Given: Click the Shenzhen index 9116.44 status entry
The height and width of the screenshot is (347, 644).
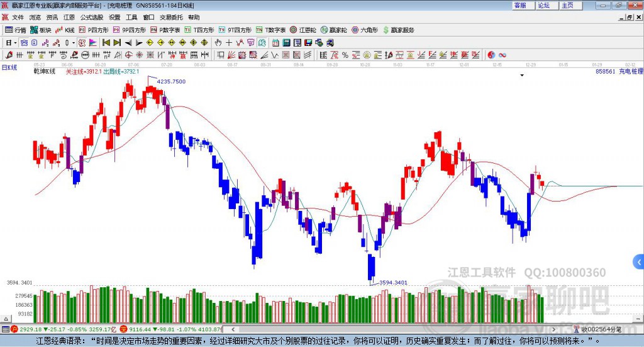Looking at the screenshot, I should pyautogui.click(x=171, y=329).
